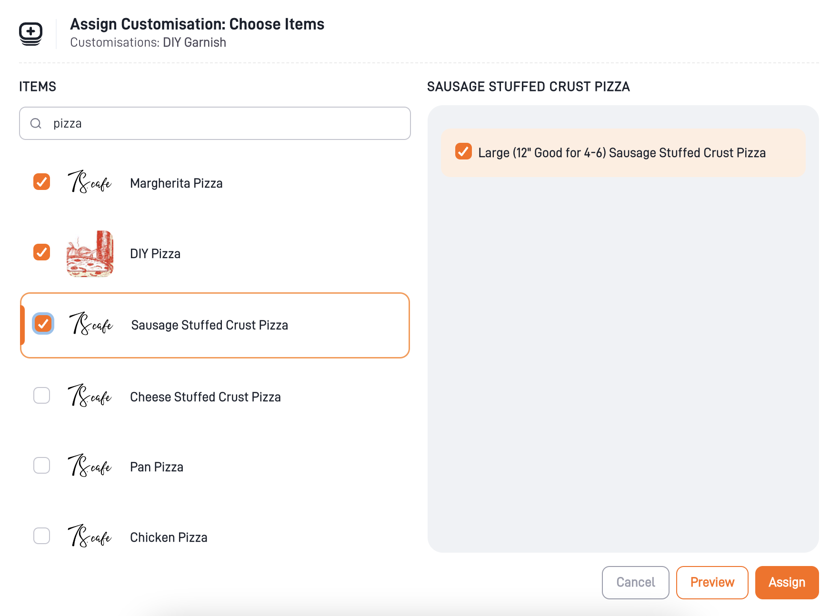Uncheck the DIY Pizza checkbox
Viewport: 840px width, 616px height.
[x=42, y=252]
